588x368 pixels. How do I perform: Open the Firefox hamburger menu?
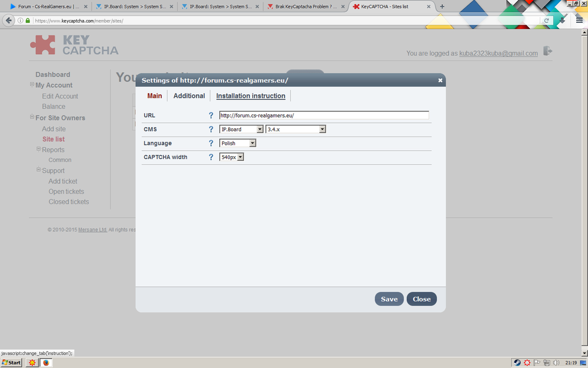579,20
